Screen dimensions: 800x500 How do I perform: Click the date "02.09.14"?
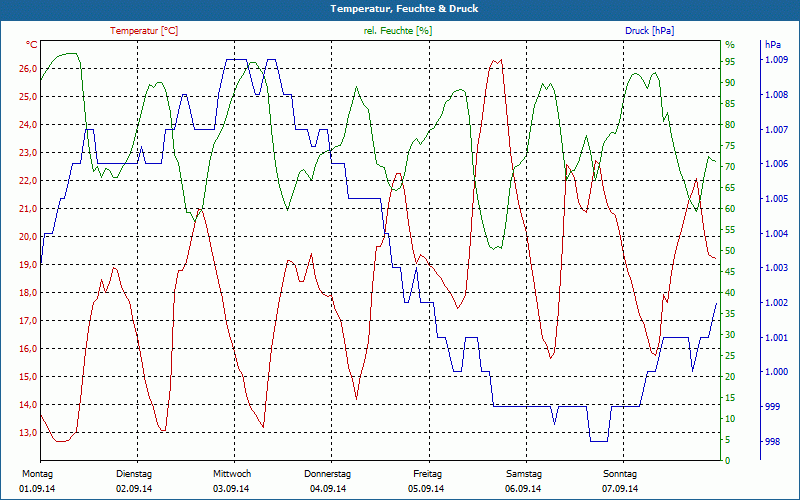click(x=134, y=489)
